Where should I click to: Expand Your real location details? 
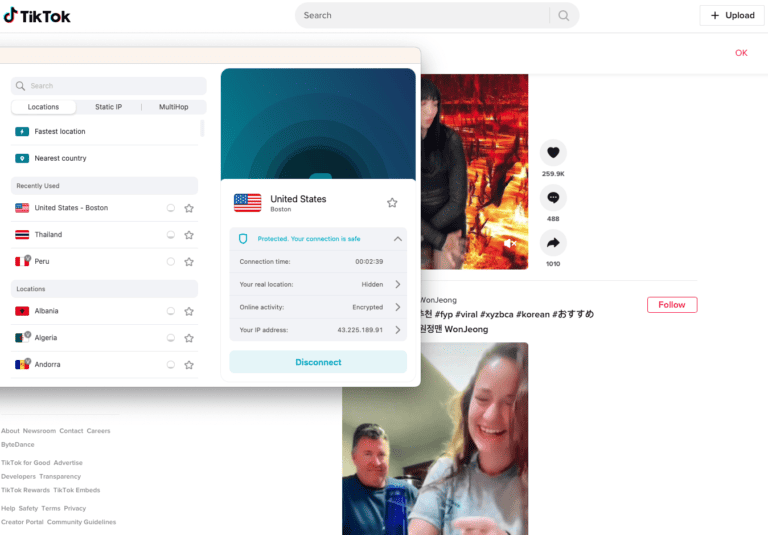point(398,284)
